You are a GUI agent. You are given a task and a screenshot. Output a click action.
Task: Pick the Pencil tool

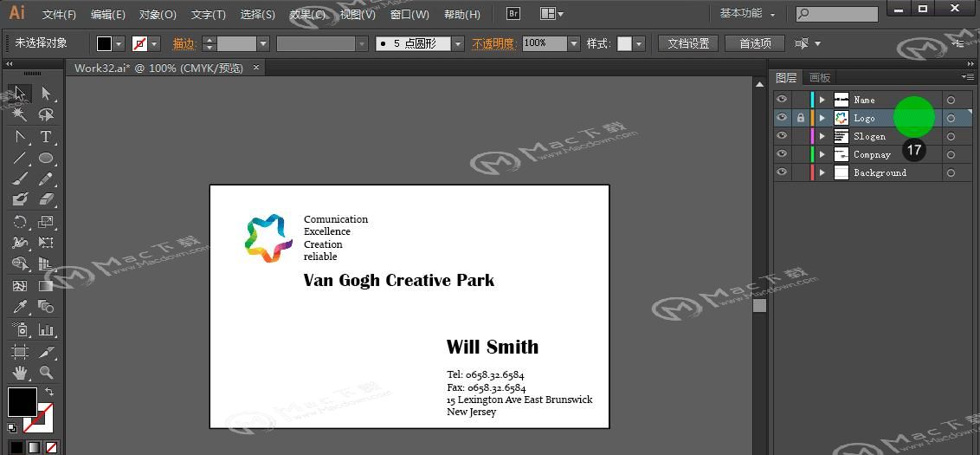click(x=46, y=179)
